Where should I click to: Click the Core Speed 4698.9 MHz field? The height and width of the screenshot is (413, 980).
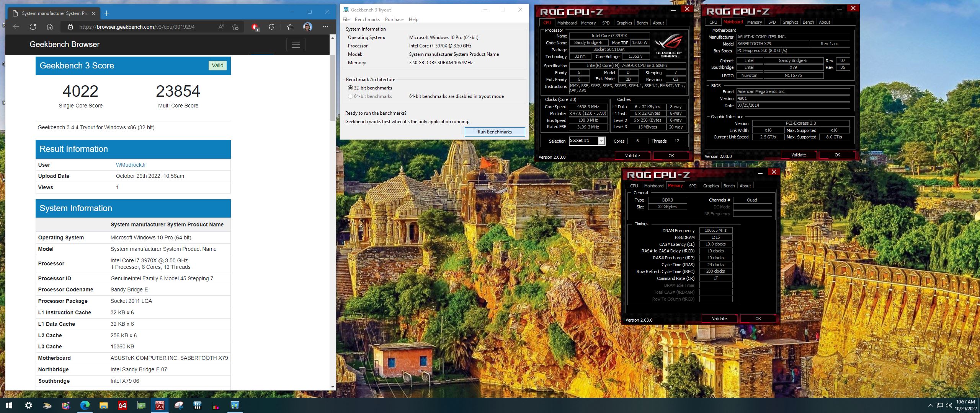[x=588, y=107]
